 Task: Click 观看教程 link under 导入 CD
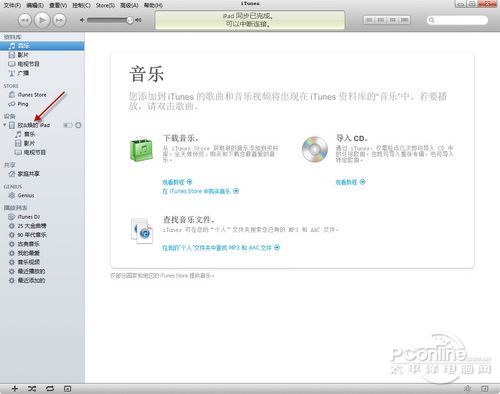350,182
